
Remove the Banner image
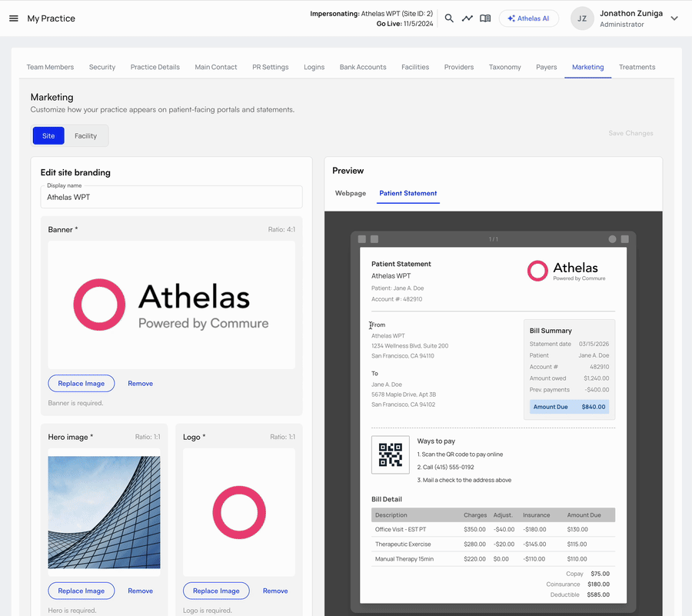(141, 384)
